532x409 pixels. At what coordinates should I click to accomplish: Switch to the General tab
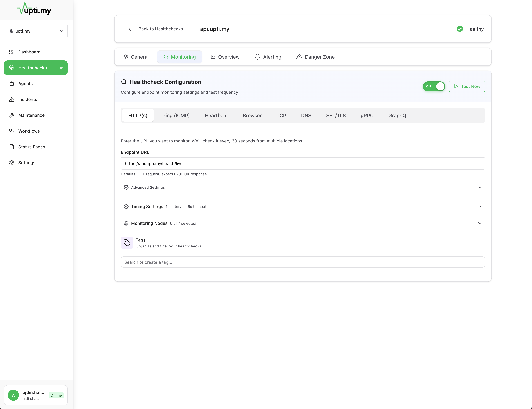pyautogui.click(x=136, y=57)
